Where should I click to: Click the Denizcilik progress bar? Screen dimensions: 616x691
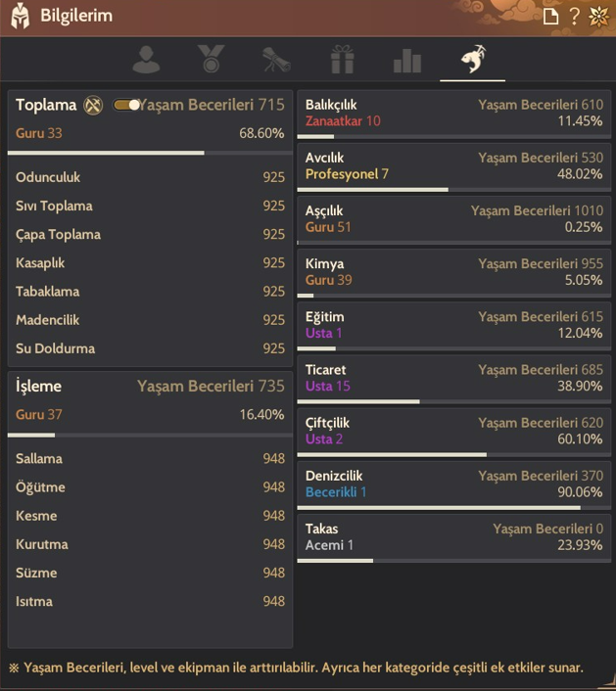click(x=453, y=508)
